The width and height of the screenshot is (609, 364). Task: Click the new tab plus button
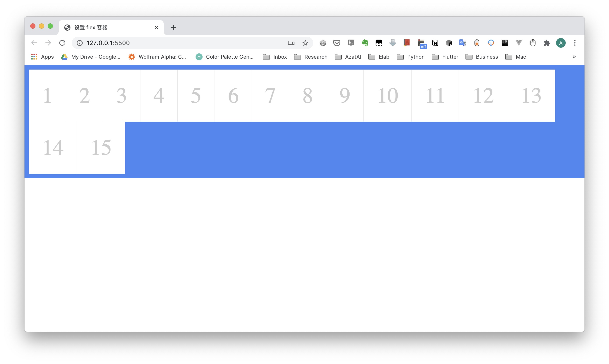(x=172, y=27)
